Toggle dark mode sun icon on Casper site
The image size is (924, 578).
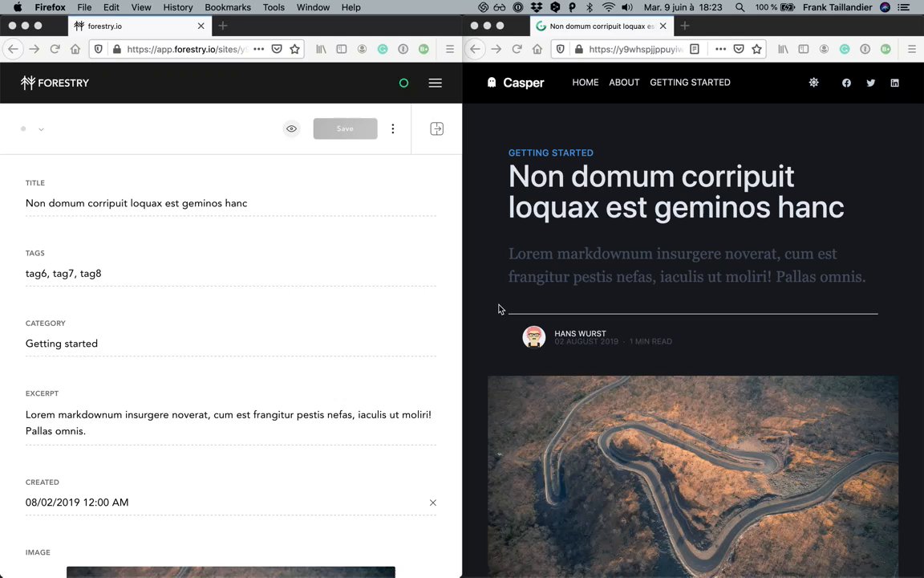coord(814,83)
